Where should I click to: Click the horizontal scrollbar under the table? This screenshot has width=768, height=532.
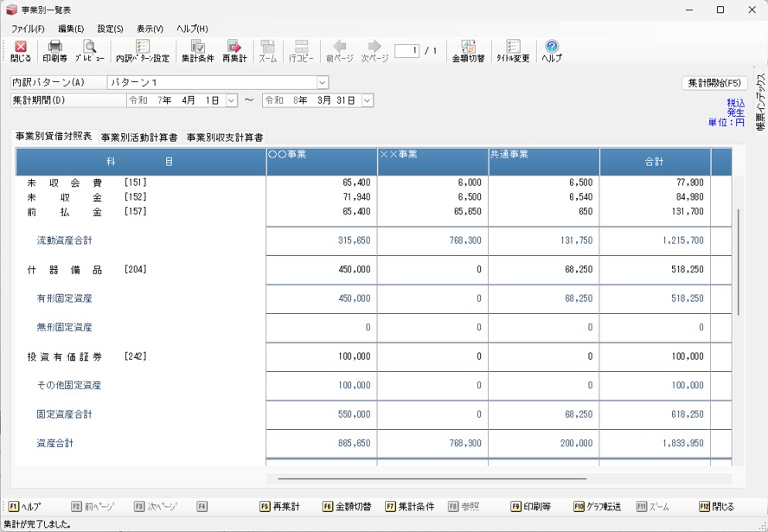[432, 478]
